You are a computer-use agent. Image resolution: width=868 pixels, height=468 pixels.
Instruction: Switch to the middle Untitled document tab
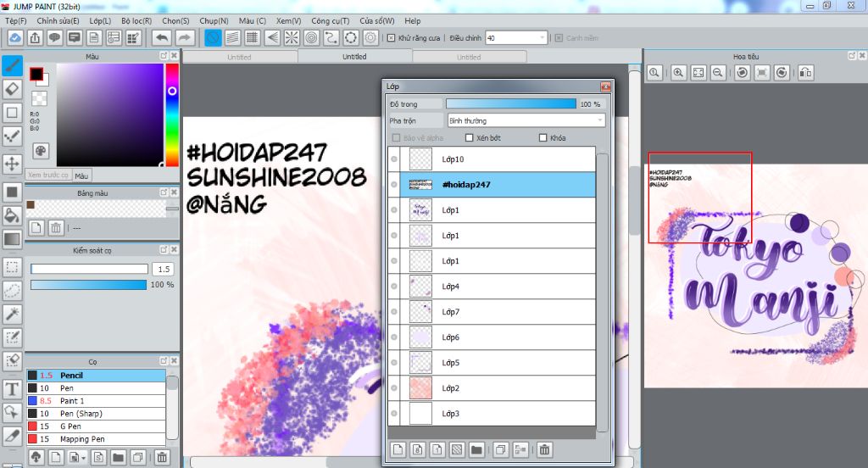(354, 57)
